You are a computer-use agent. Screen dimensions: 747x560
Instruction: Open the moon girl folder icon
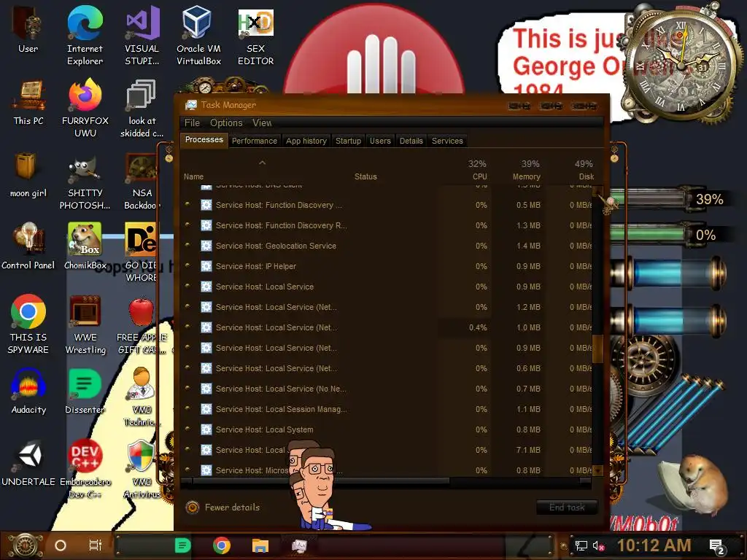[28, 174]
